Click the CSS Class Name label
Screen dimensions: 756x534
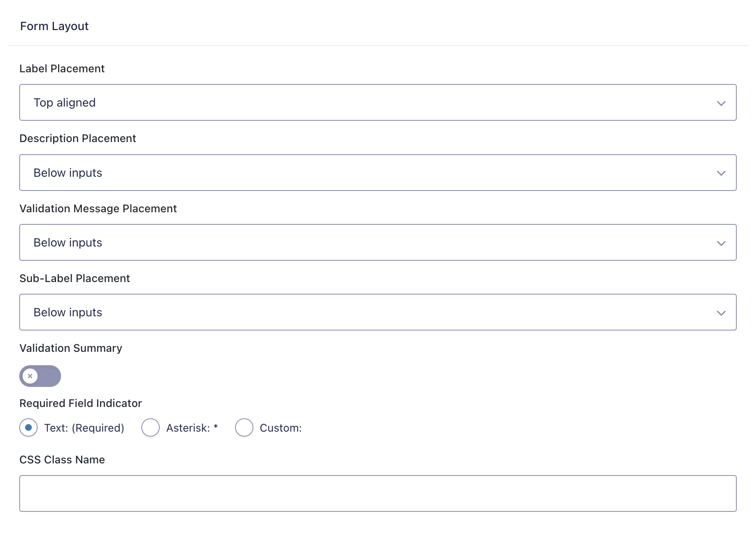(62, 460)
